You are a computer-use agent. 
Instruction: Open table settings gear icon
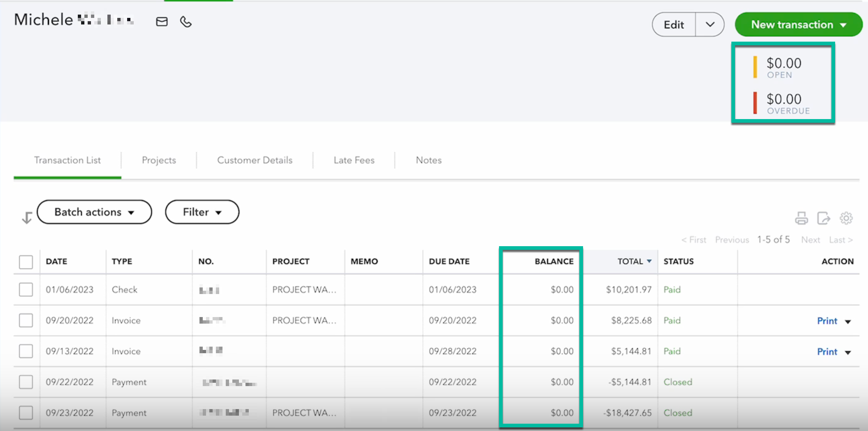point(846,218)
